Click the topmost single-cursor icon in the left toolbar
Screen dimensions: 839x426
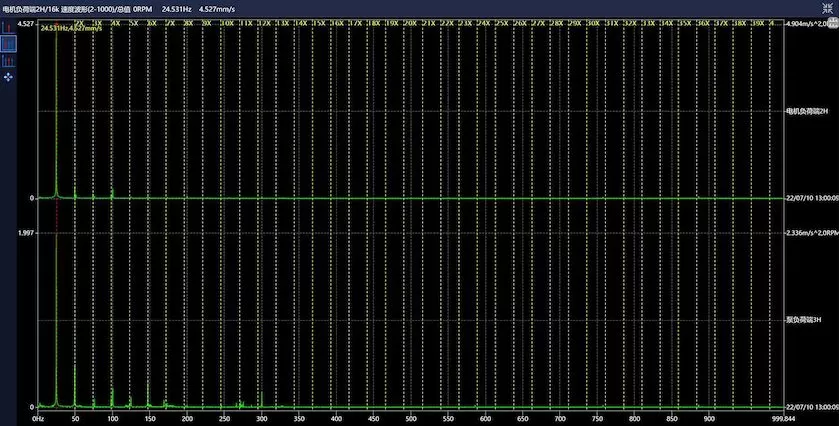(x=9, y=27)
